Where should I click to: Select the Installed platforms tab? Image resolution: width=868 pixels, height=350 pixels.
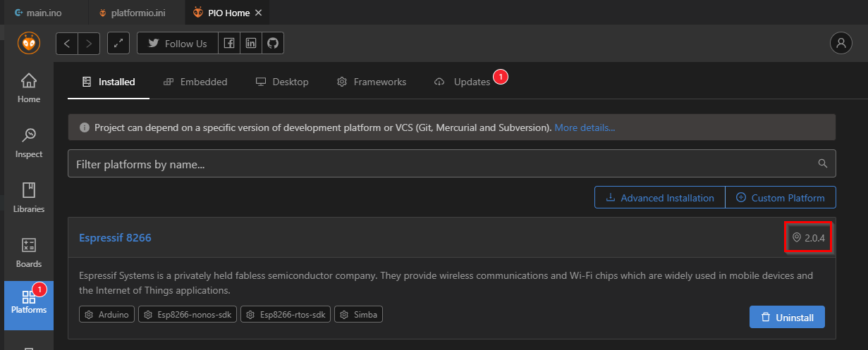pos(109,82)
